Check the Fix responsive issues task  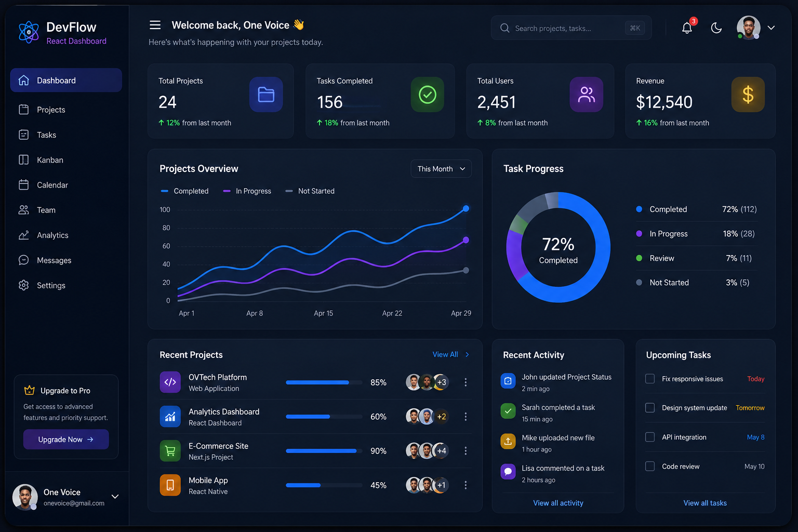[650, 379]
